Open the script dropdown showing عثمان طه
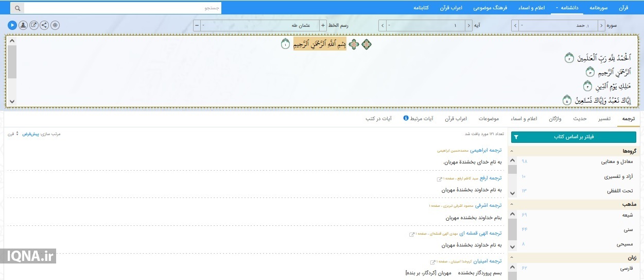Screen dimensions: 644x280 [x=260, y=25]
